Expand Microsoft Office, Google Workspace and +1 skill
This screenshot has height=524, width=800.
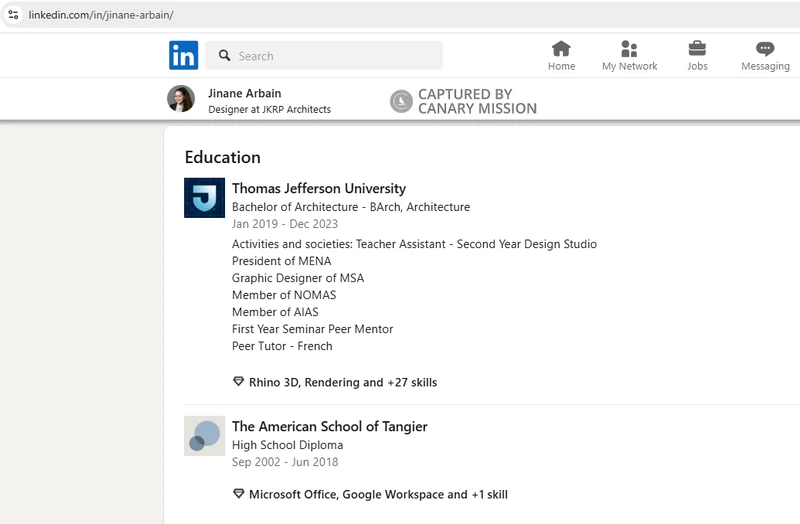tap(378, 494)
